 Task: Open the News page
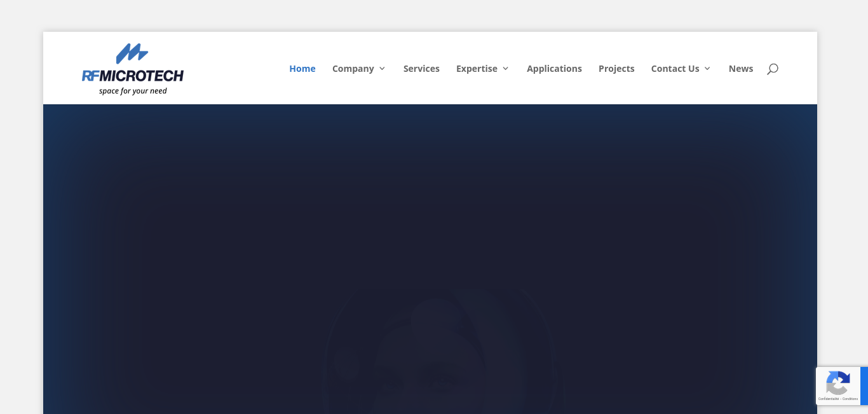pos(741,69)
